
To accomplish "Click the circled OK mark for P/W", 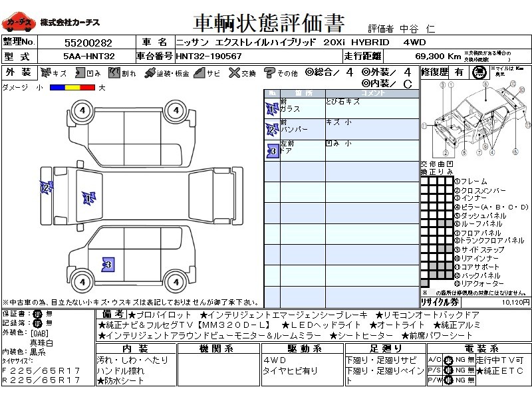I will coord(449,380).
